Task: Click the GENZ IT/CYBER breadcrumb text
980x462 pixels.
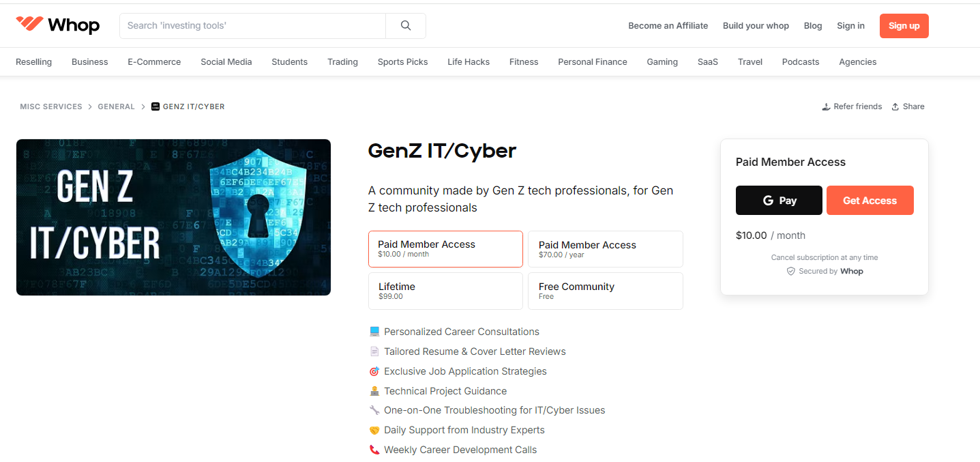Action: click(x=194, y=106)
